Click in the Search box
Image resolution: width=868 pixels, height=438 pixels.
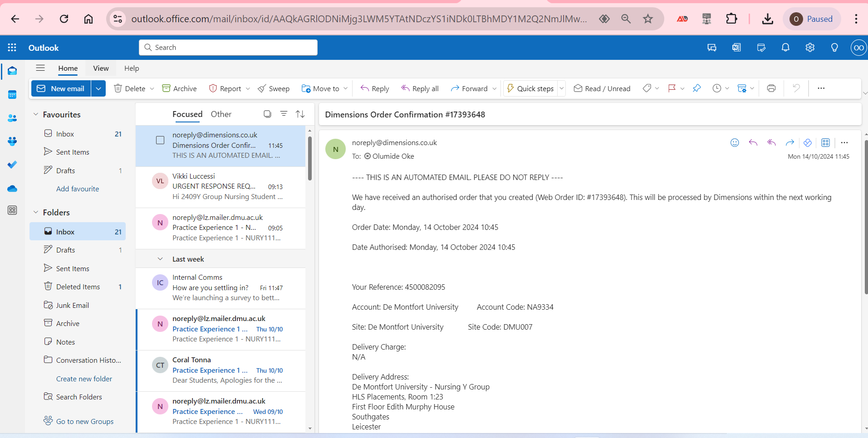pyautogui.click(x=228, y=48)
